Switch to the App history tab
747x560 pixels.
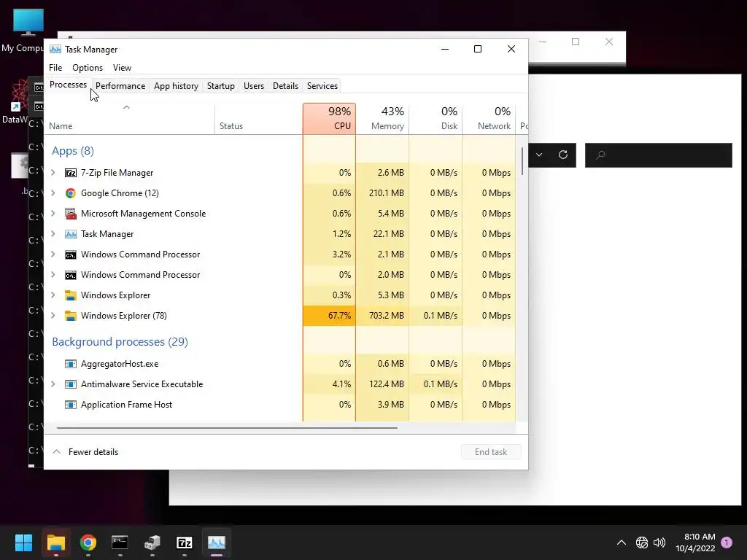(176, 86)
